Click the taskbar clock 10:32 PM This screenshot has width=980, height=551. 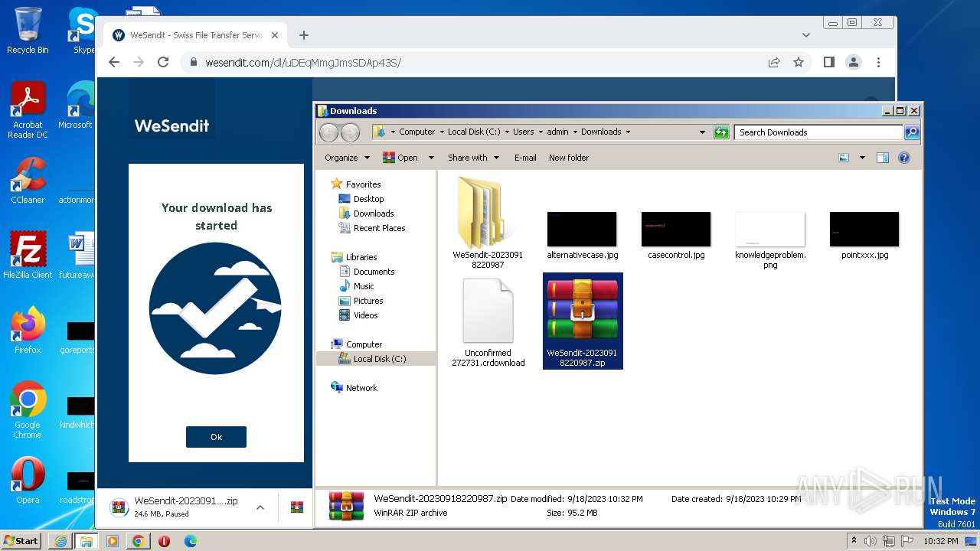click(940, 541)
